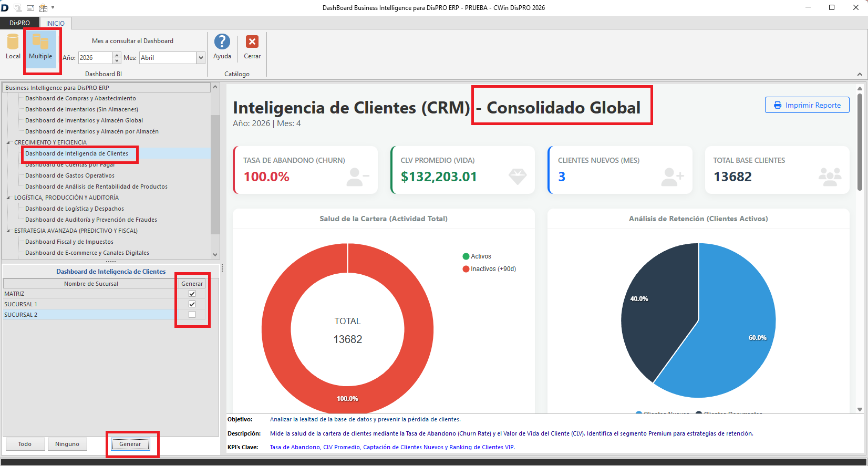Decrease the Año value with down arrow
Screen dimensions: 868x466
tap(117, 61)
